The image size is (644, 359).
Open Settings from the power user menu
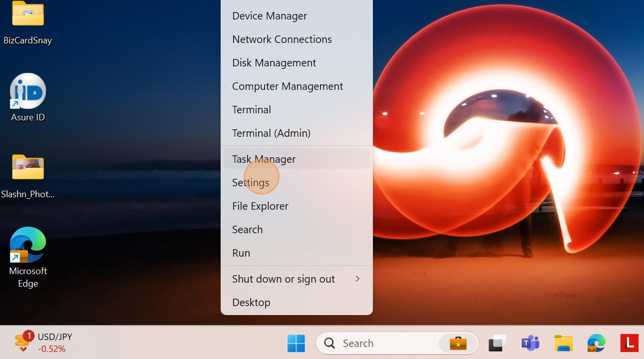pyautogui.click(x=251, y=182)
